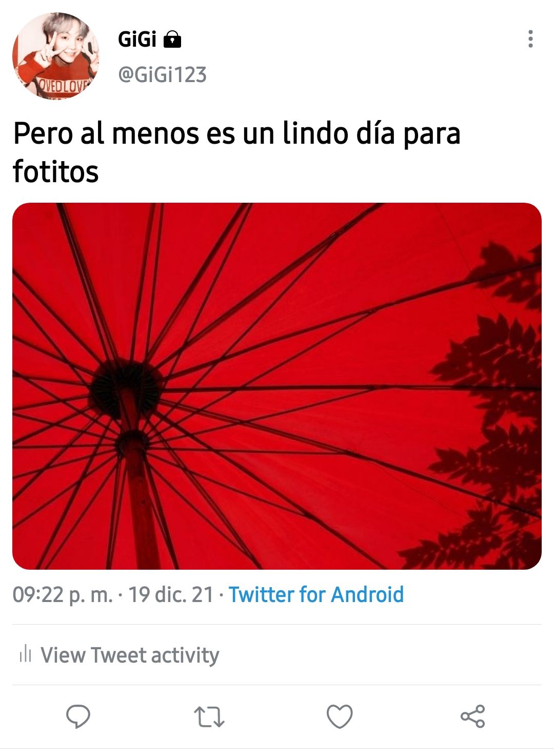
Task: Like the tweet with the heart icon
Action: tap(340, 716)
